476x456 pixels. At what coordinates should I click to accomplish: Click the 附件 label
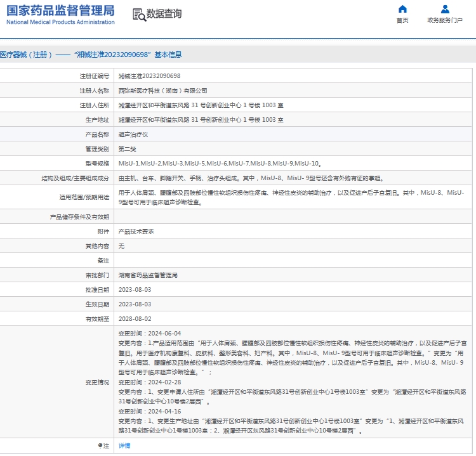(103, 231)
